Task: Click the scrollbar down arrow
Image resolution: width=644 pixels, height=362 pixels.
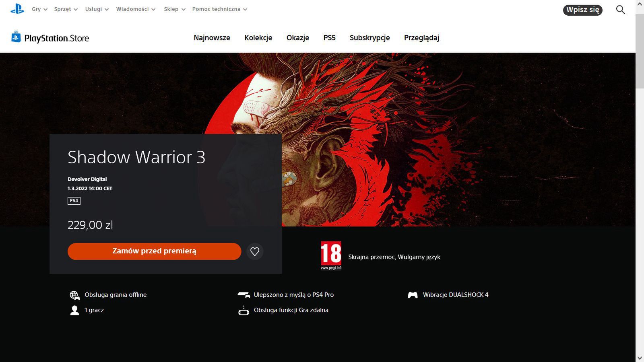Action: pos(640,358)
